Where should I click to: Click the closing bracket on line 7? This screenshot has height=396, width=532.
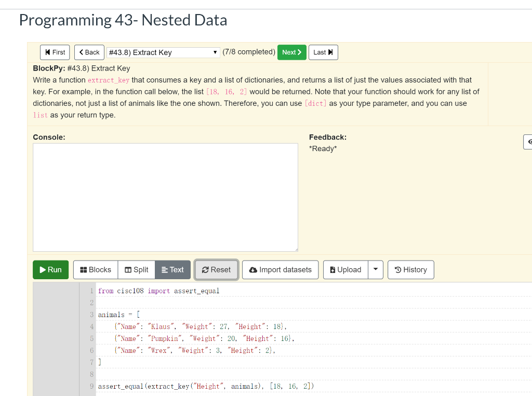click(100, 362)
